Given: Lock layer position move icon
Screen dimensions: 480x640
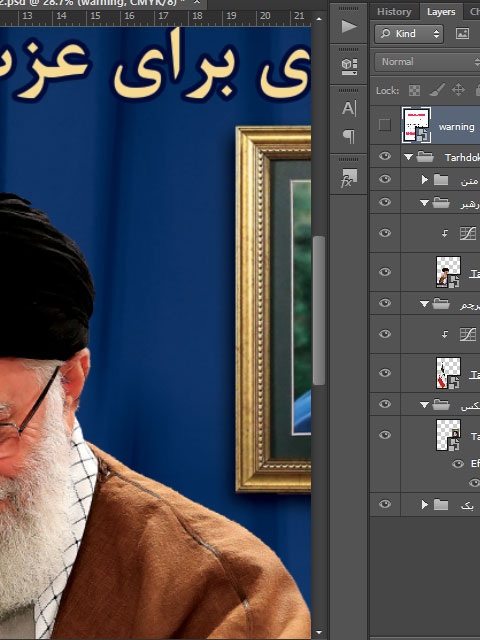Looking at the screenshot, I should tap(458, 90).
